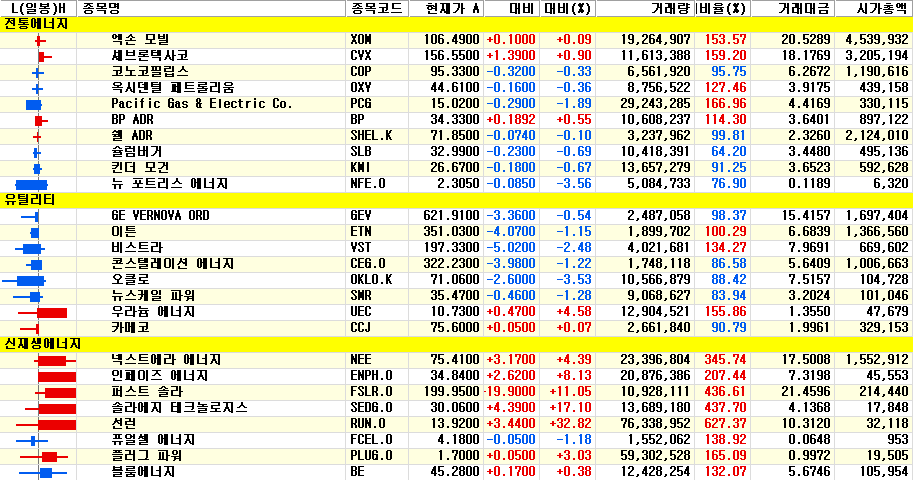Sort by the 종목명 column header
This screenshot has height=480, width=913.
211,8
